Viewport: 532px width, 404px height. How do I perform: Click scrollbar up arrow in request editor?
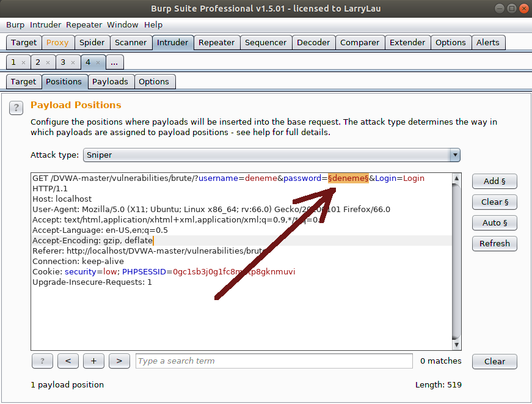457,178
